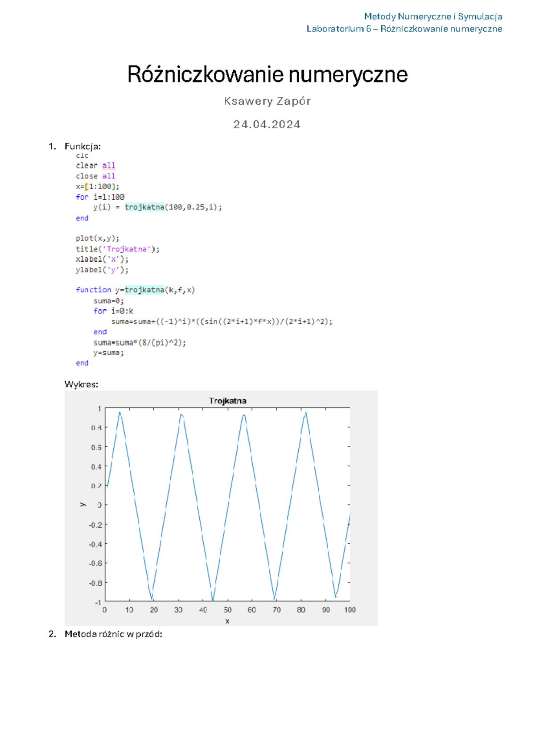Click the label "Wykres:"
Screen dimensions: 535x756
pyautogui.click(x=81, y=384)
